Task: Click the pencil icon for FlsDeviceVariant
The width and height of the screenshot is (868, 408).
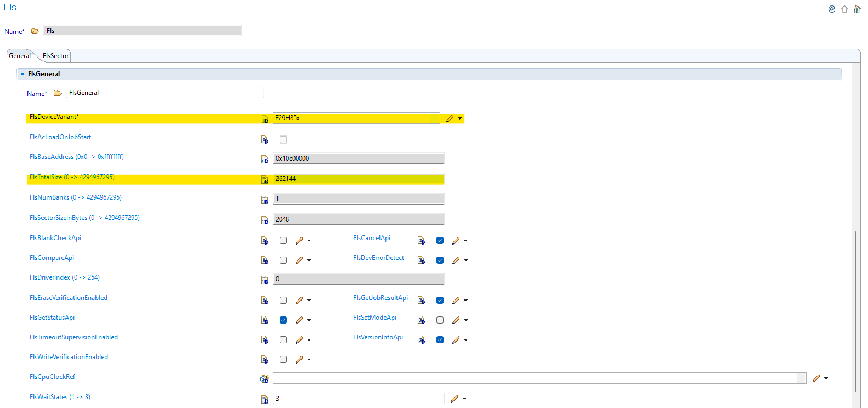Action: [450, 118]
